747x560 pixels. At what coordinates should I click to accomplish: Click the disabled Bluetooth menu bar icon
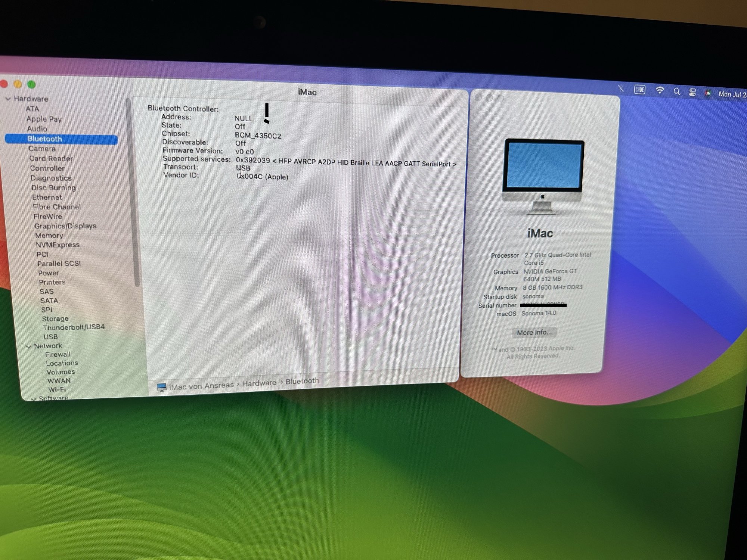click(x=621, y=88)
